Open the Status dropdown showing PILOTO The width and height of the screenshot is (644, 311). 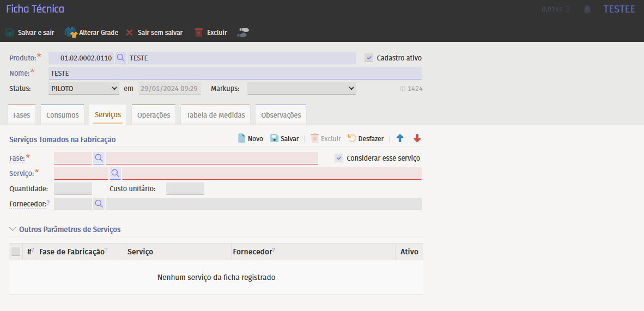tap(84, 88)
